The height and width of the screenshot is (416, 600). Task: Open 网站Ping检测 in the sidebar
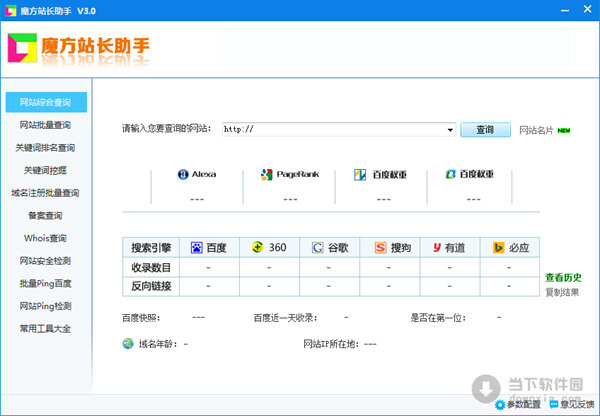click(x=46, y=306)
